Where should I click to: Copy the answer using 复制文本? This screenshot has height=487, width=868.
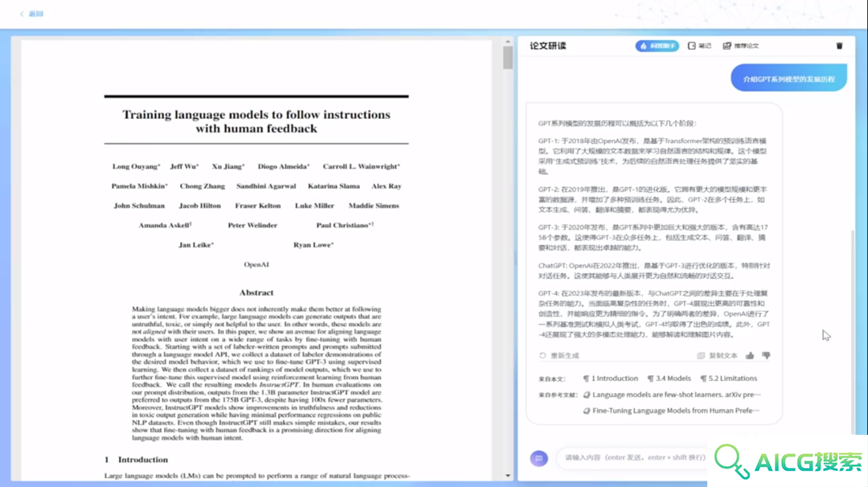718,356
